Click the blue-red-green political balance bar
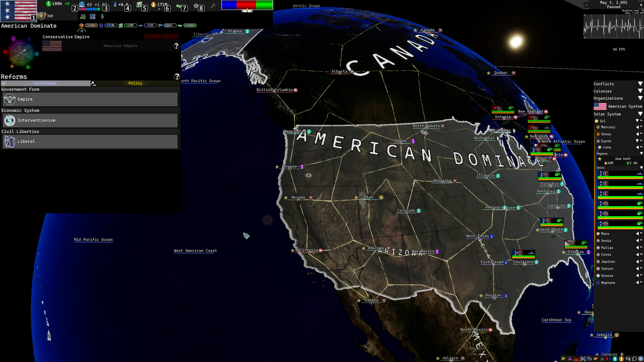The width and height of the screenshot is (644, 362). click(x=247, y=5)
